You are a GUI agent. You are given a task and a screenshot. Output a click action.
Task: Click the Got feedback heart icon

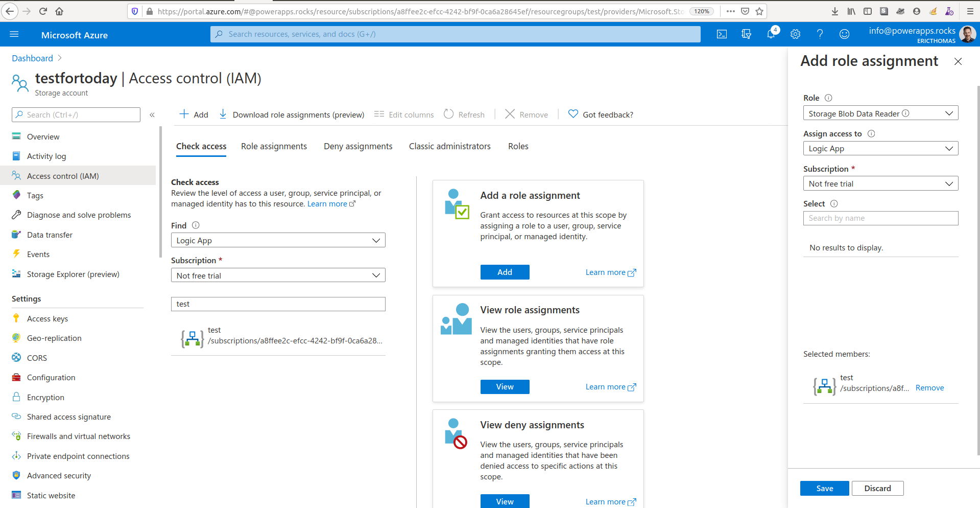point(572,114)
